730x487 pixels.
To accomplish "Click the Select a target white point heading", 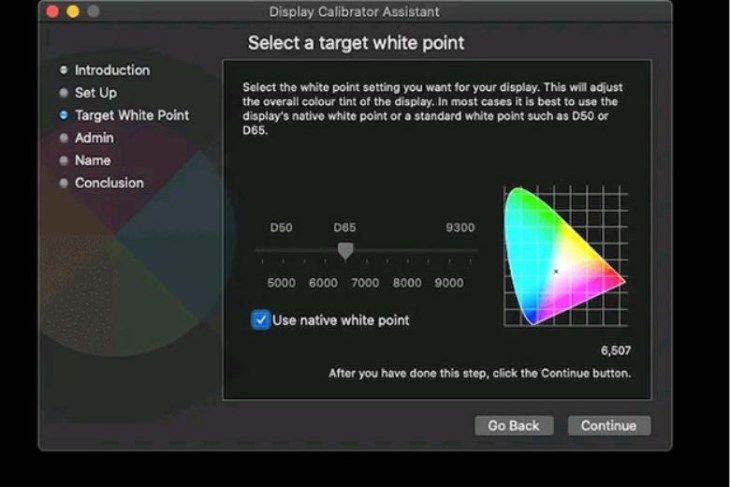I will coord(356,43).
